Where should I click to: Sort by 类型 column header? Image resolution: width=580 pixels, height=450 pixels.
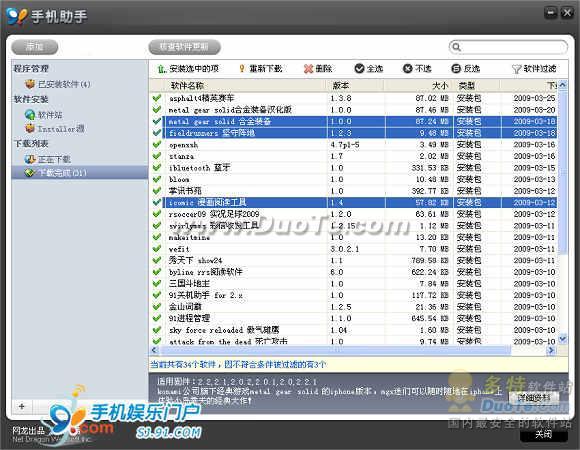[x=475, y=85]
